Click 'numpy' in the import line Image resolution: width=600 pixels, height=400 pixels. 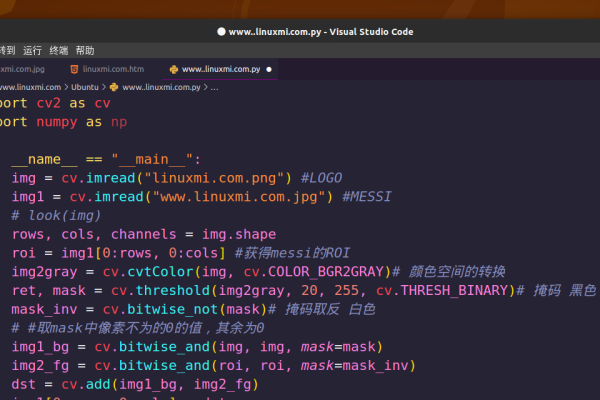click(x=57, y=122)
